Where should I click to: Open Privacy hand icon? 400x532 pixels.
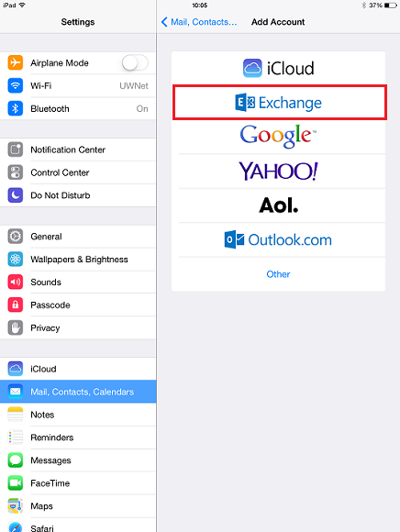[x=16, y=327]
